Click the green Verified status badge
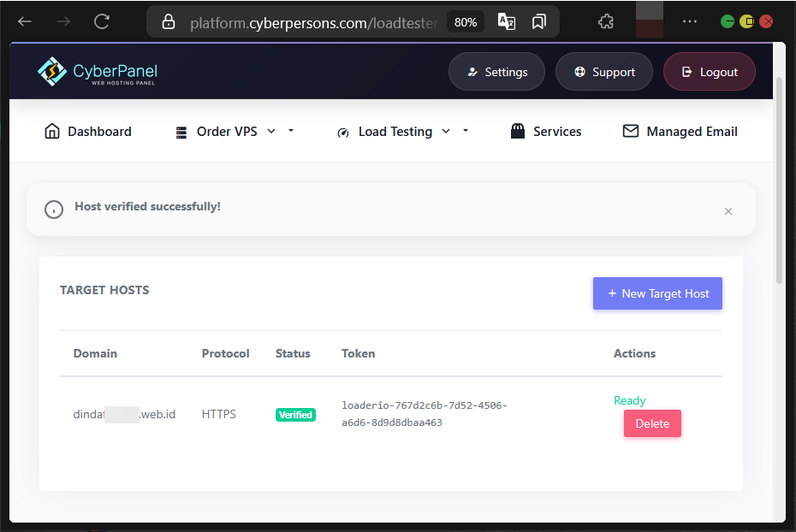 tap(295, 415)
